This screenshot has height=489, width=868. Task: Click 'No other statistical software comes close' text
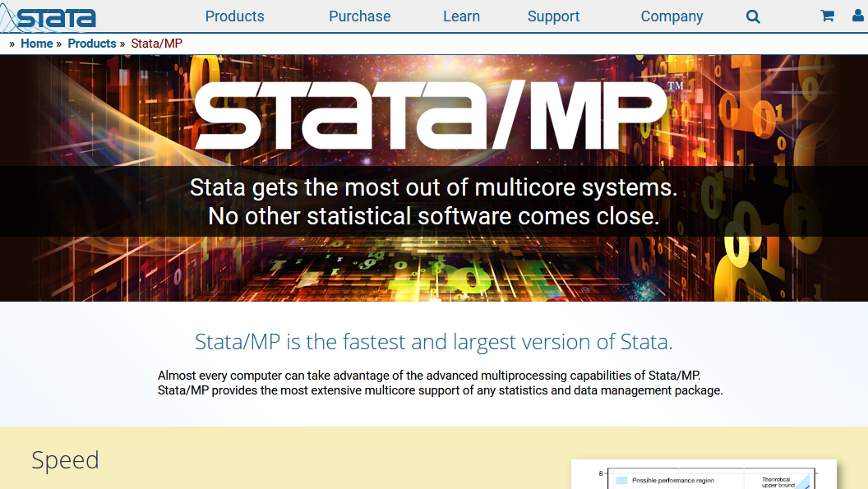coord(433,216)
